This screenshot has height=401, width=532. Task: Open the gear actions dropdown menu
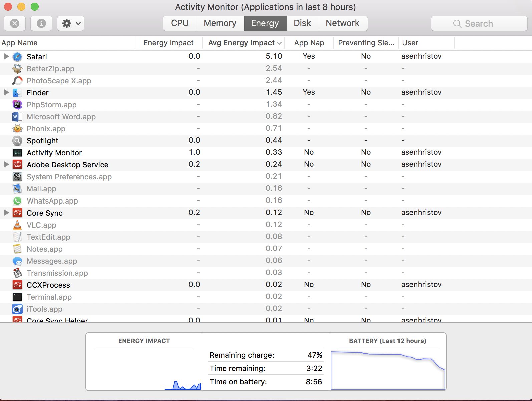71,23
